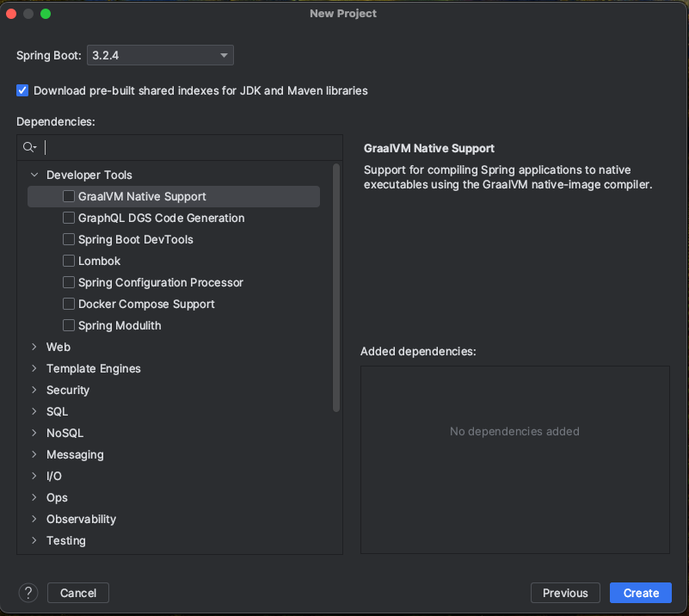This screenshot has width=689, height=616.
Task: Click the Create button
Action: 641,593
